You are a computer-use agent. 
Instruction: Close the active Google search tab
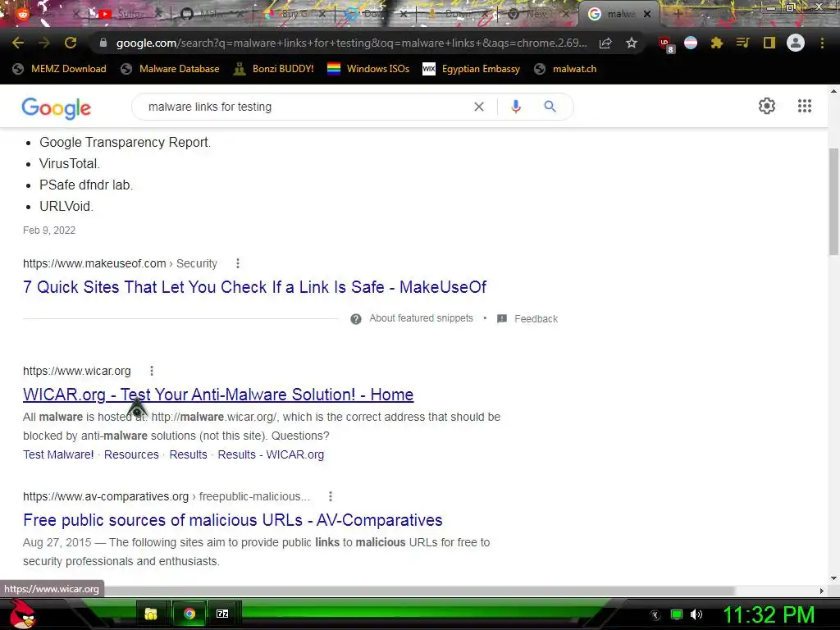click(647, 14)
